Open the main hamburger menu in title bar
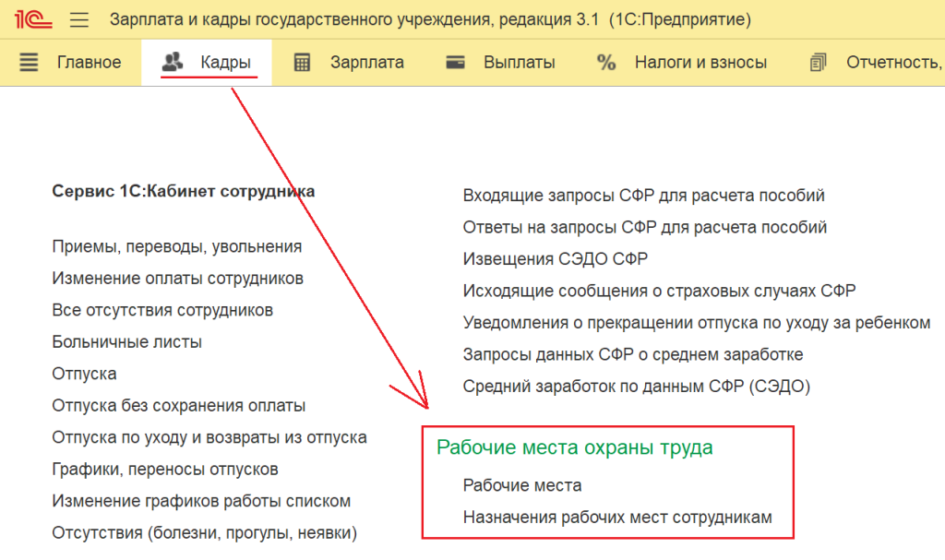Screen dimensions: 945x560 pos(79,20)
